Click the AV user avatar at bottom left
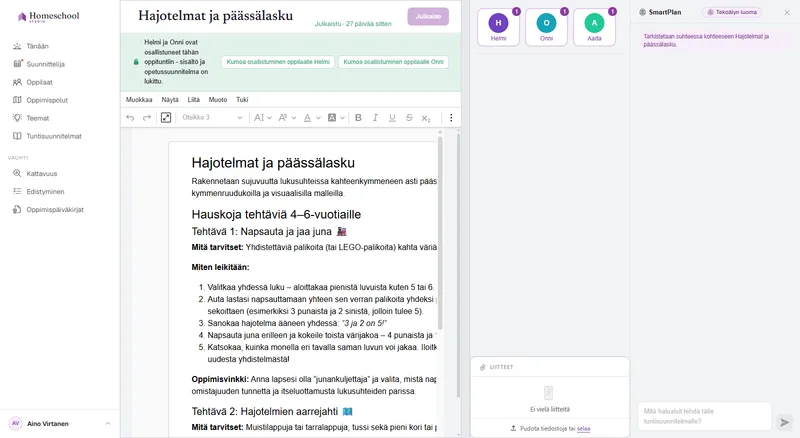Screen dimensions: 800x438 coord(16,424)
